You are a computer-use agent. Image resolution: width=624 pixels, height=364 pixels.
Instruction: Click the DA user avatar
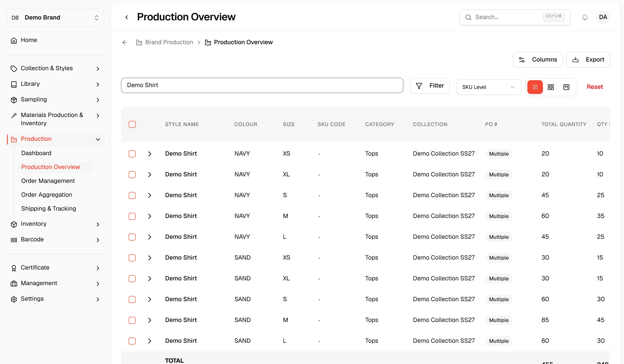[x=603, y=17]
